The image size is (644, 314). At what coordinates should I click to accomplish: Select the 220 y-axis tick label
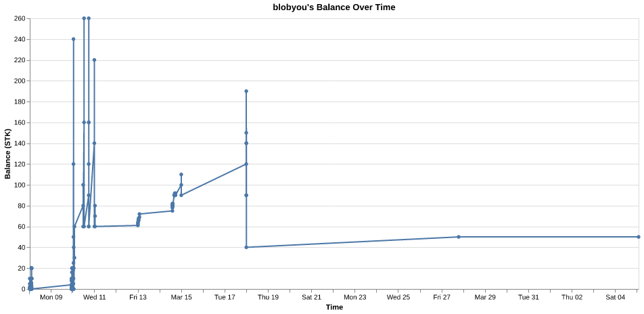pos(20,60)
